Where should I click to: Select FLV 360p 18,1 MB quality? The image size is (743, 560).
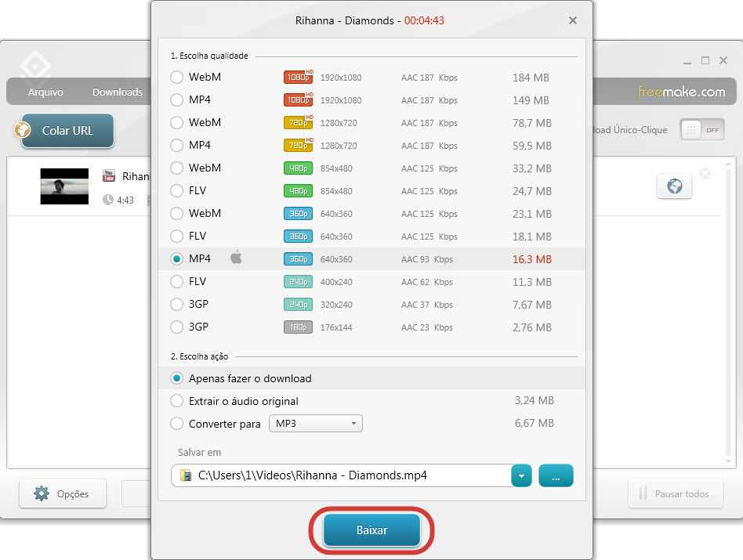pos(177,237)
